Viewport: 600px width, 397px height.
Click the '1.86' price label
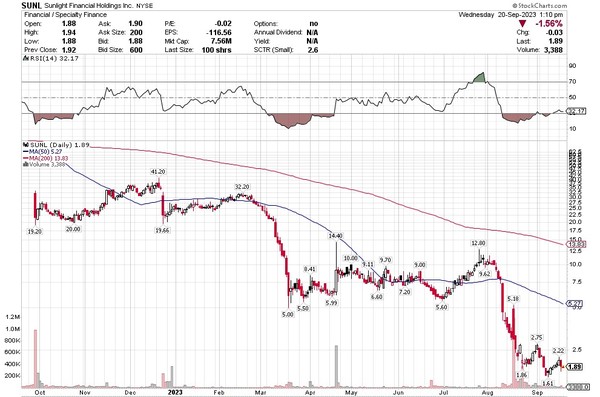tap(522, 375)
